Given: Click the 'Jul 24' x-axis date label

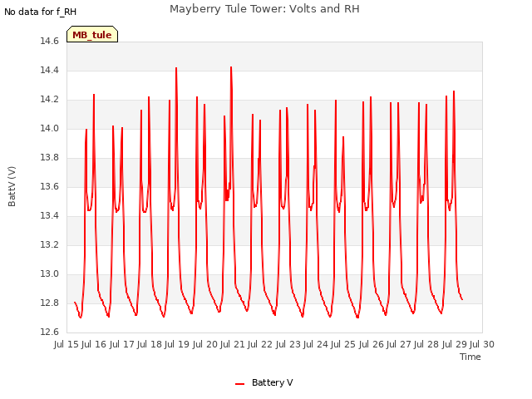Looking at the screenshot, I should tap(316, 344).
